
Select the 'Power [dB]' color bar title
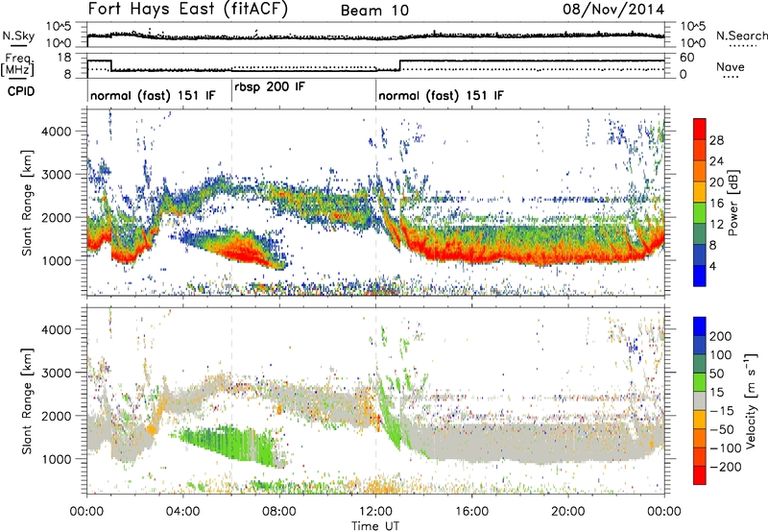click(x=733, y=203)
